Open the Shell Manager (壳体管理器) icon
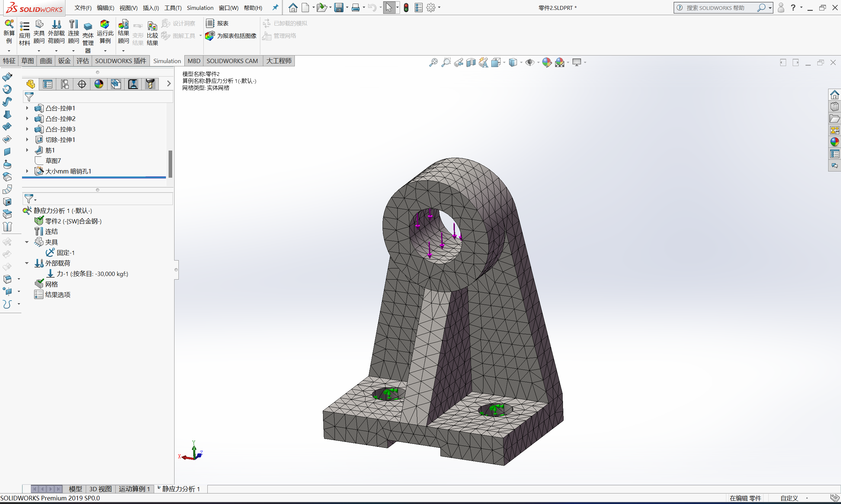This screenshot has height=504, width=841. tap(88, 26)
